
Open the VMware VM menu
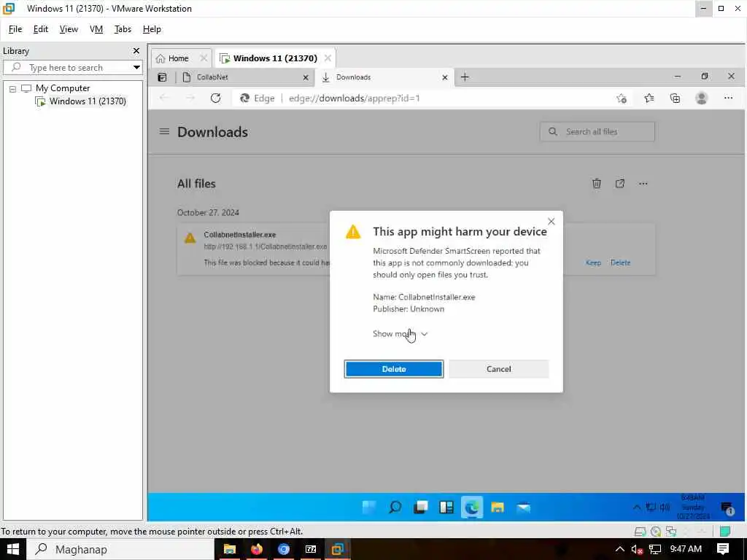pos(96,29)
